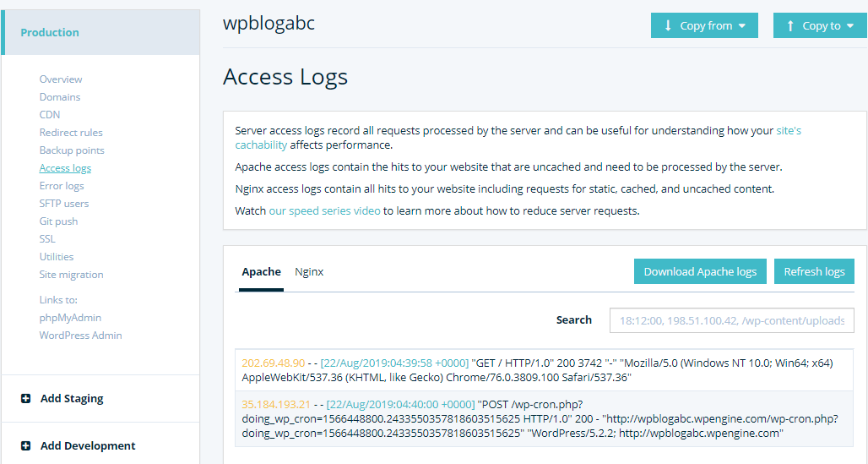Viewport: 868px width, 464px height.
Task: Download Apache logs
Action: point(700,271)
